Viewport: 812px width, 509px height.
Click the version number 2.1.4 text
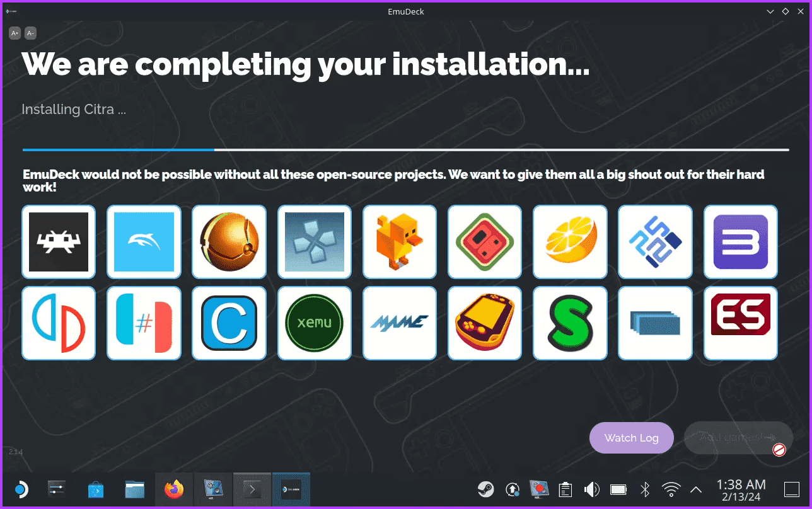coord(16,452)
